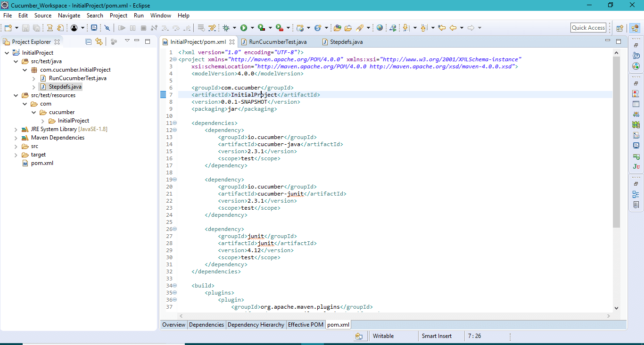The image size is (644, 345).
Task: Switch to the Effective POM tab
Action: (306, 325)
